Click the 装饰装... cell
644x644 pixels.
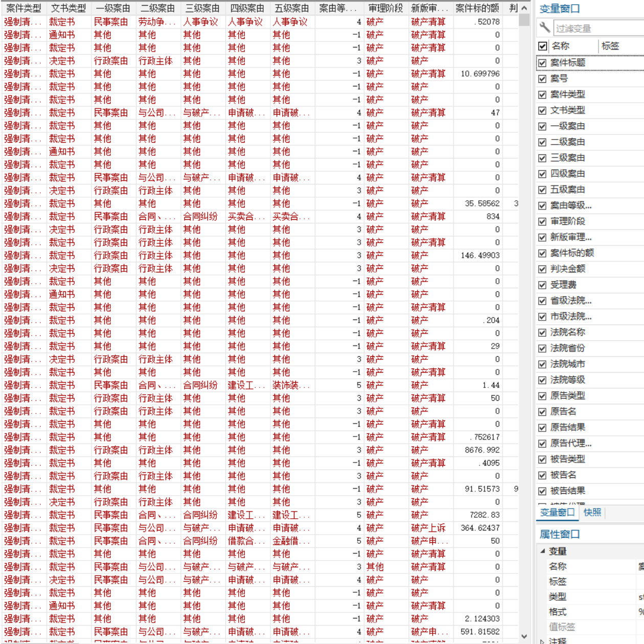pos(292,385)
